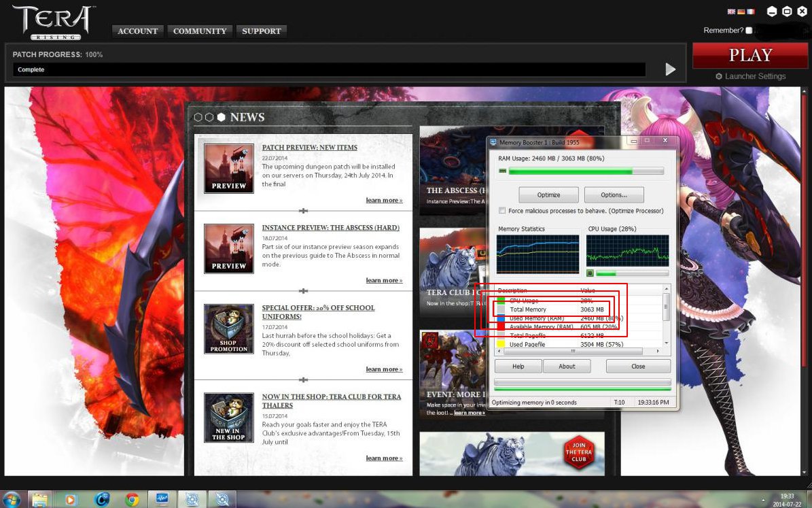Open Windows Start menu orb

10,500
